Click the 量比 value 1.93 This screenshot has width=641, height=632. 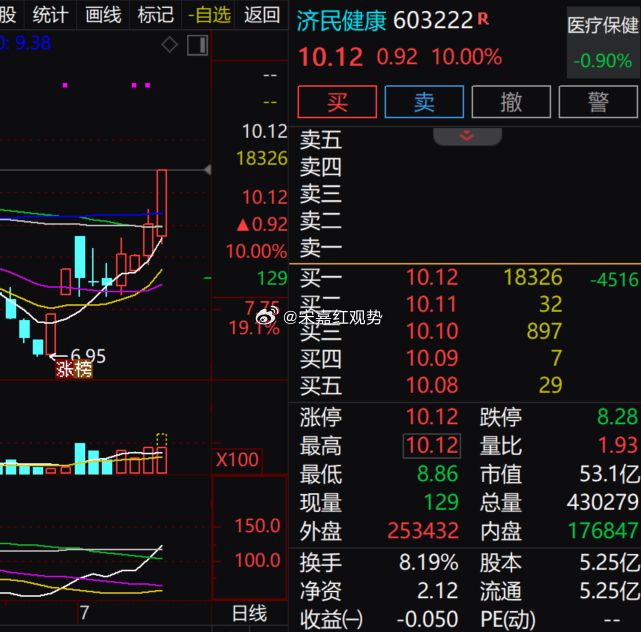618,446
